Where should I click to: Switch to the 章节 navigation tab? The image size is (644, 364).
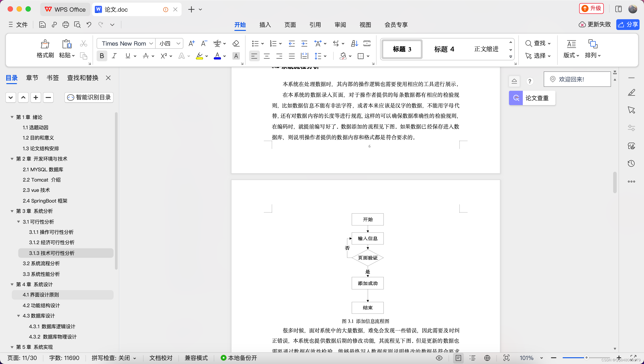tap(32, 78)
